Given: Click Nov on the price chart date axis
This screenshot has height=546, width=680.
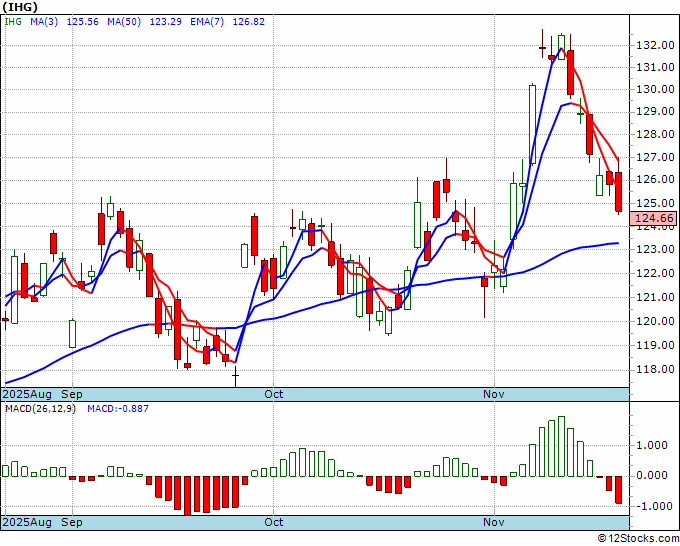Looking at the screenshot, I should click(x=494, y=395).
